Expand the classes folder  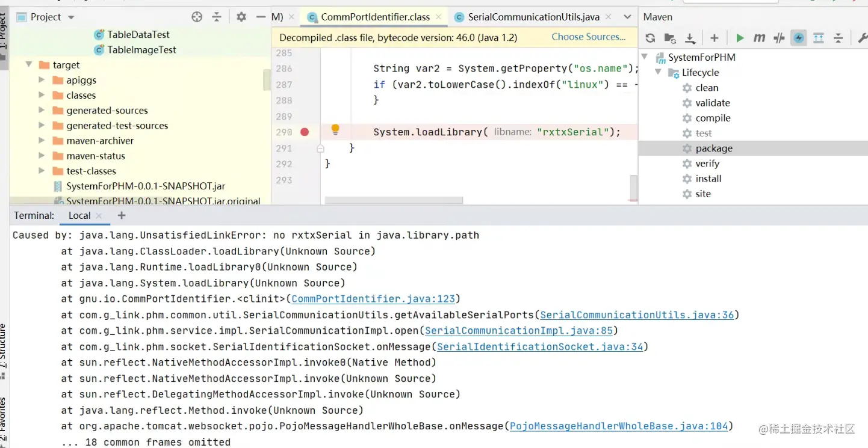click(x=42, y=95)
